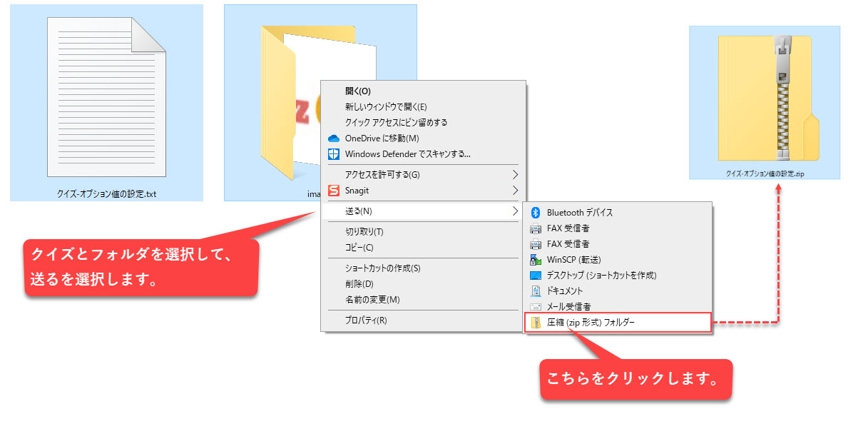Viewport: 868px width, 444px height.
Task: Open プロパティ(R) from context menu
Action: [424, 320]
